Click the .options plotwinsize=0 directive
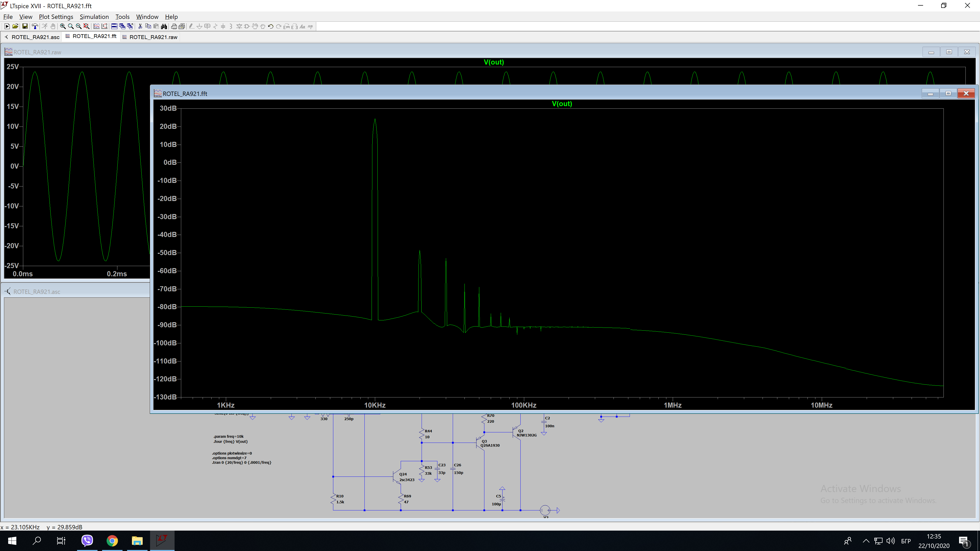980x551 pixels. pos(232,453)
